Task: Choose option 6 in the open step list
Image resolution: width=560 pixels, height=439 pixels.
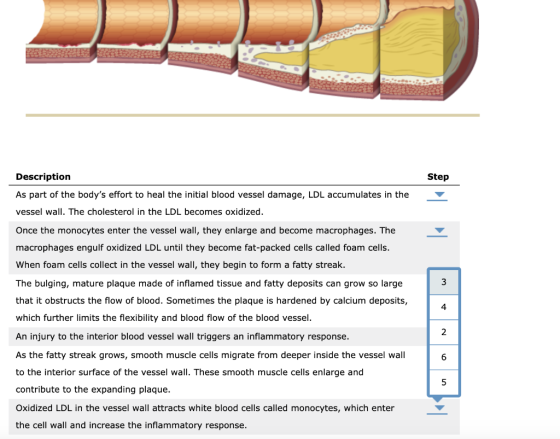Action: pos(444,357)
